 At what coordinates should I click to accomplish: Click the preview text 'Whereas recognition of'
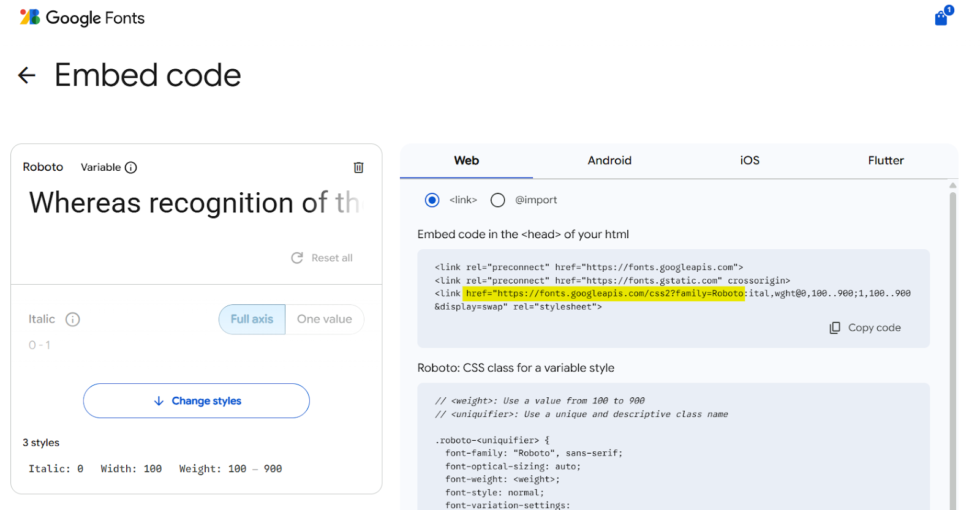coord(179,203)
